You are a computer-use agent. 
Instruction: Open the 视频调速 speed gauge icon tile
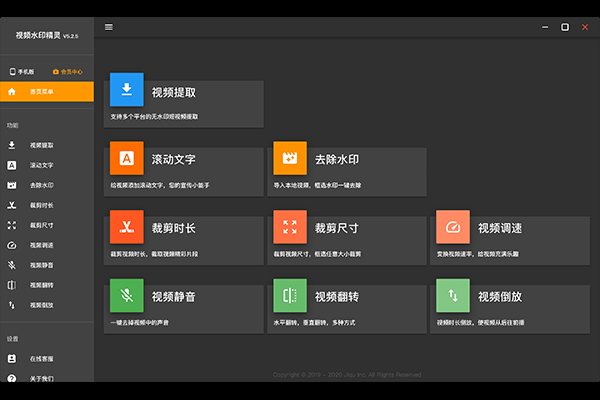[x=453, y=227]
